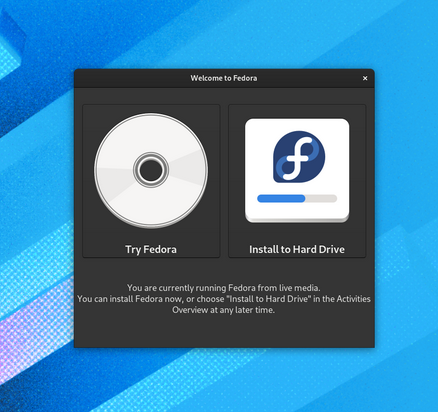Image resolution: width=438 pixels, height=412 pixels.
Task: Click the Fedora logo installer icon
Action: pyautogui.click(x=297, y=170)
